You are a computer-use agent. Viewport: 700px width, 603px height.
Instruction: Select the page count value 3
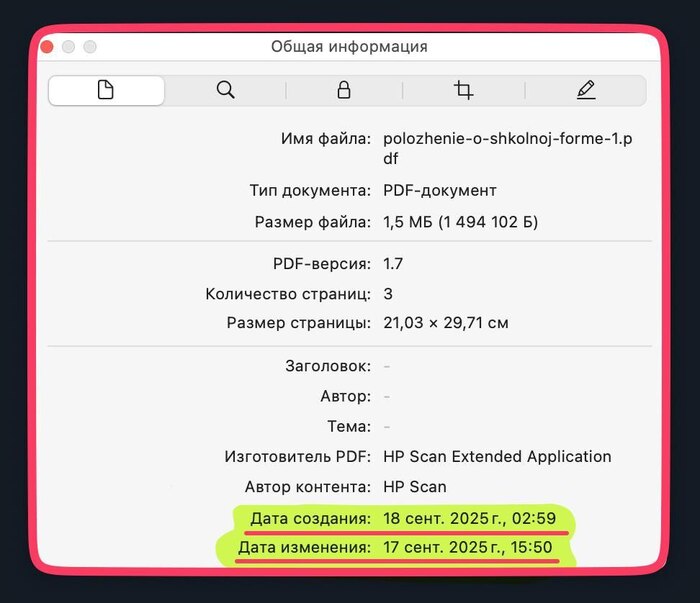click(388, 294)
